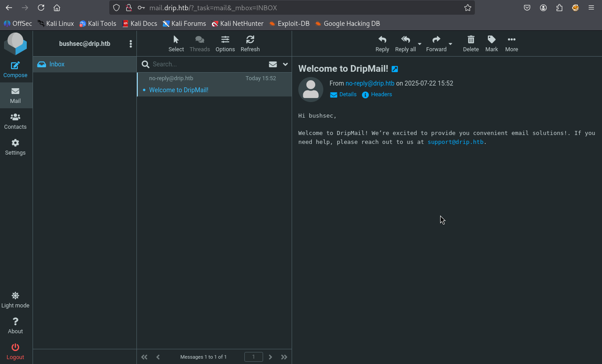Click the Logout button
Image resolution: width=602 pixels, height=364 pixels.
(15, 352)
